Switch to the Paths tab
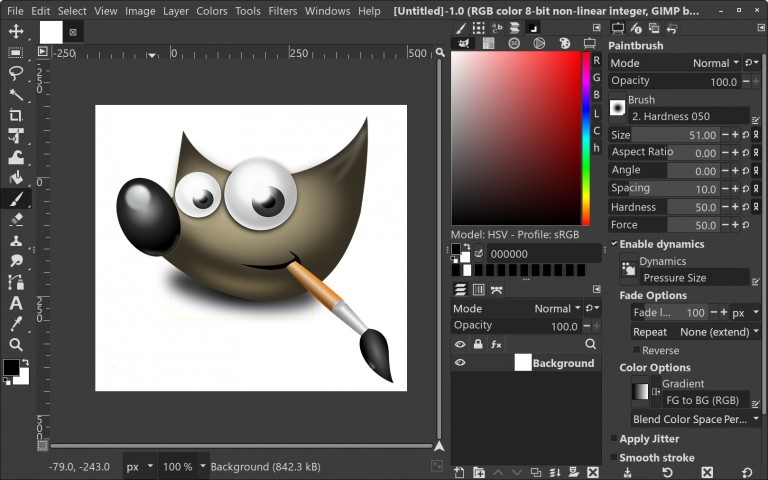 [x=497, y=289]
